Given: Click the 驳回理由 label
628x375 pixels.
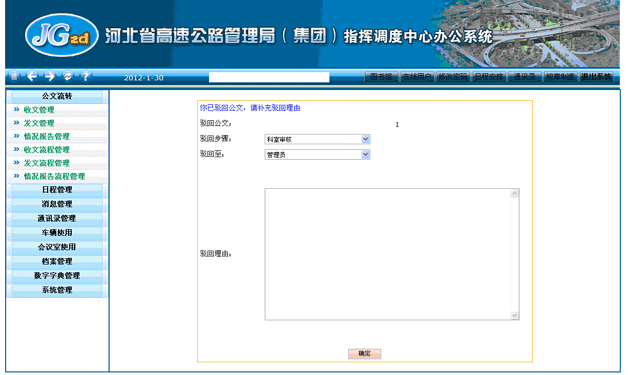Looking at the screenshot, I should click(x=215, y=254).
